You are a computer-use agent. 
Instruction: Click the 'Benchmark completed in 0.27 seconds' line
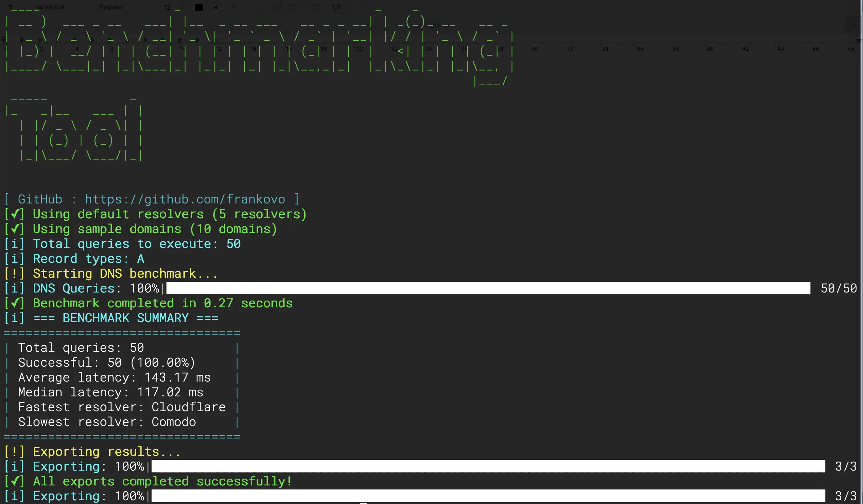(x=163, y=303)
